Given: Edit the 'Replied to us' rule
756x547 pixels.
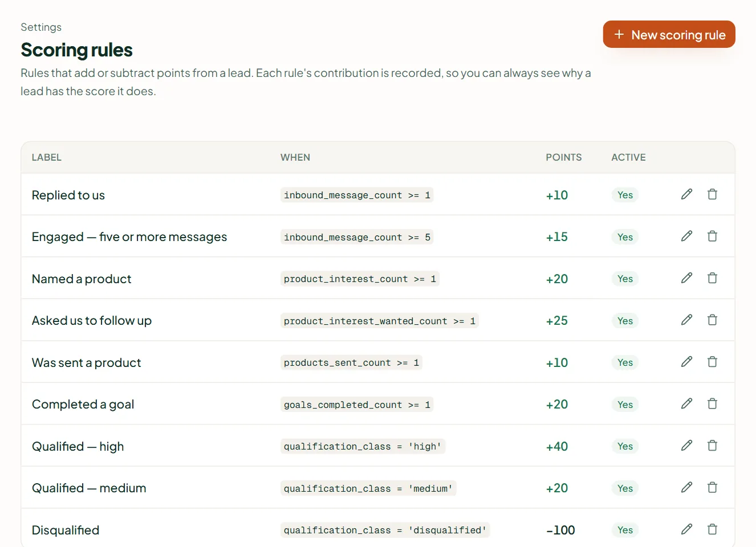Looking at the screenshot, I should tap(686, 194).
